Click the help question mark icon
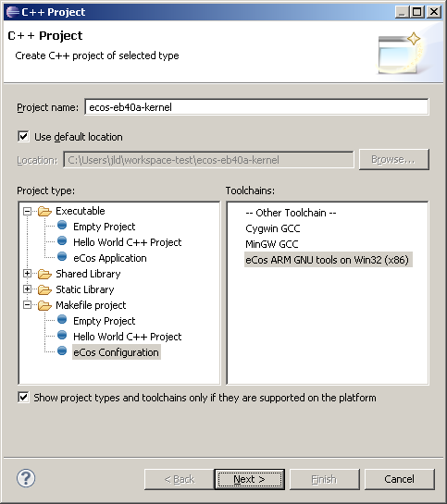Screen dimensions: 447x504 pyautogui.click(x=26, y=478)
